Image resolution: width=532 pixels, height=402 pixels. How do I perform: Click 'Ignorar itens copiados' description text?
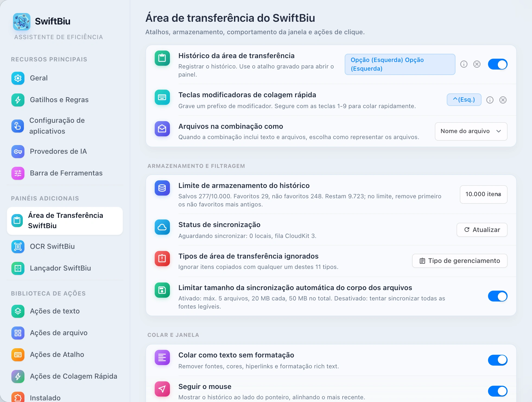258,267
